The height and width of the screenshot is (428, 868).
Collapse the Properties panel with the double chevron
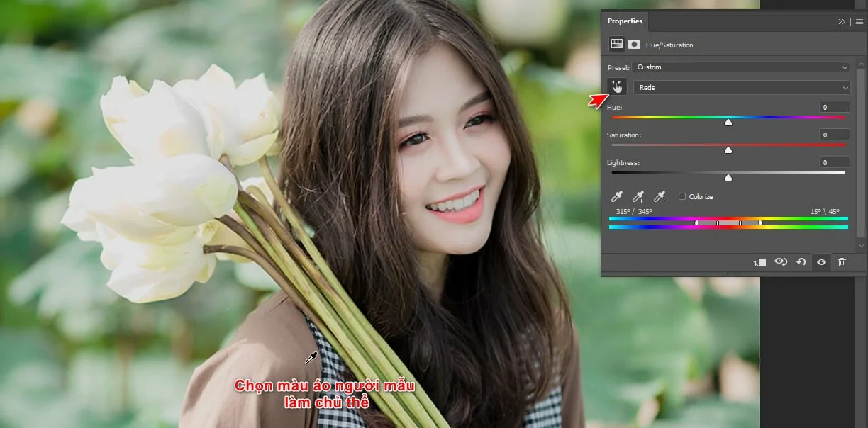click(x=842, y=21)
